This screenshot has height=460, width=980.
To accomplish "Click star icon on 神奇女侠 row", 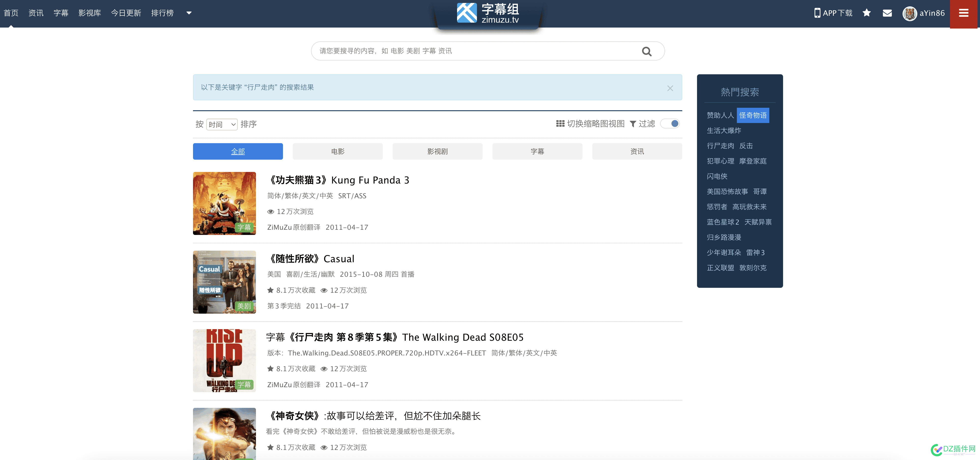I will 270,447.
